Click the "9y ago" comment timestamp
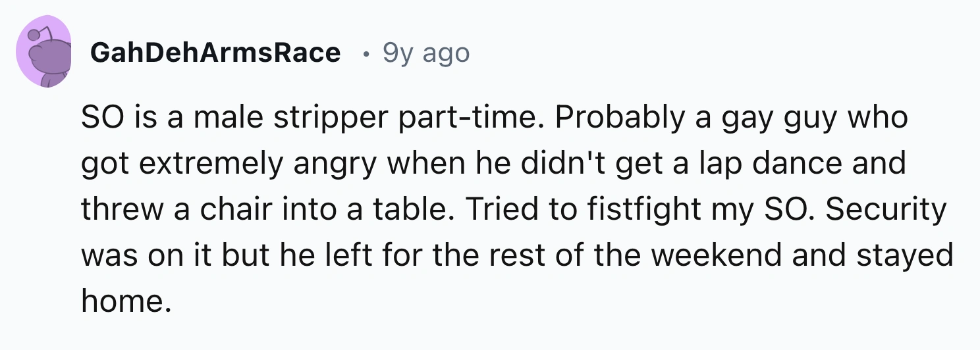The width and height of the screenshot is (980, 350). (x=425, y=53)
